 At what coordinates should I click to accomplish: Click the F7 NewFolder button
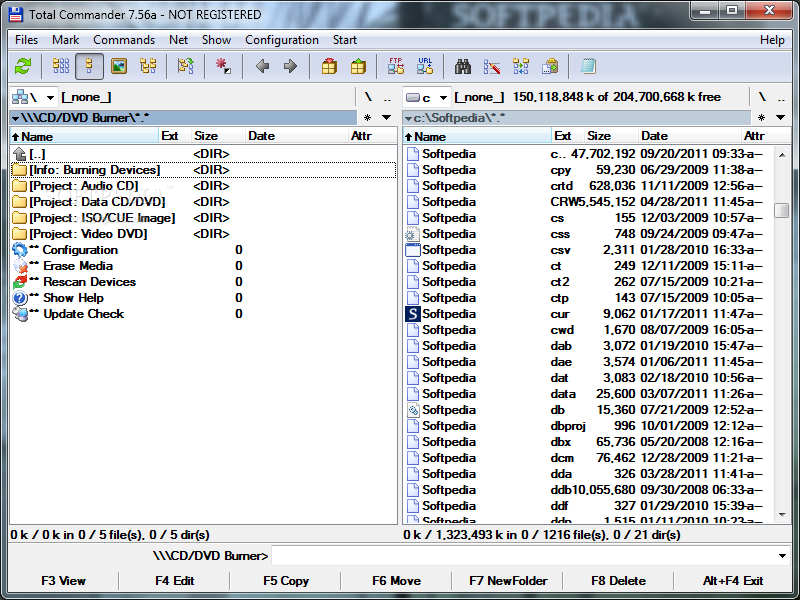[x=508, y=581]
